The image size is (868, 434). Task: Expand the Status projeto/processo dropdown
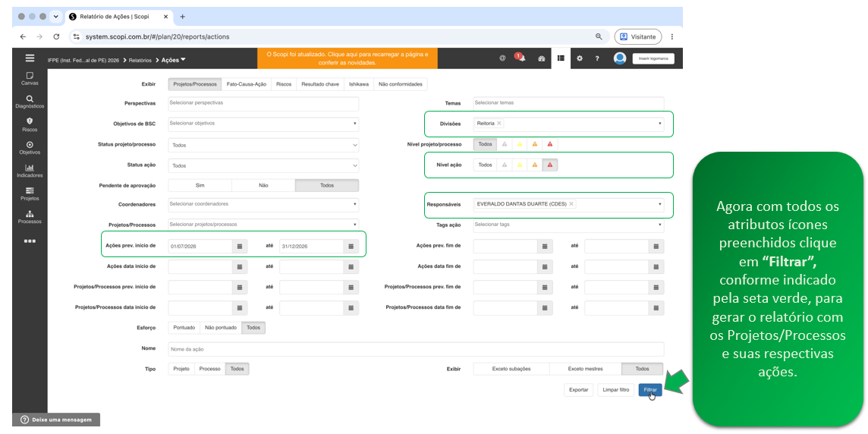263,145
